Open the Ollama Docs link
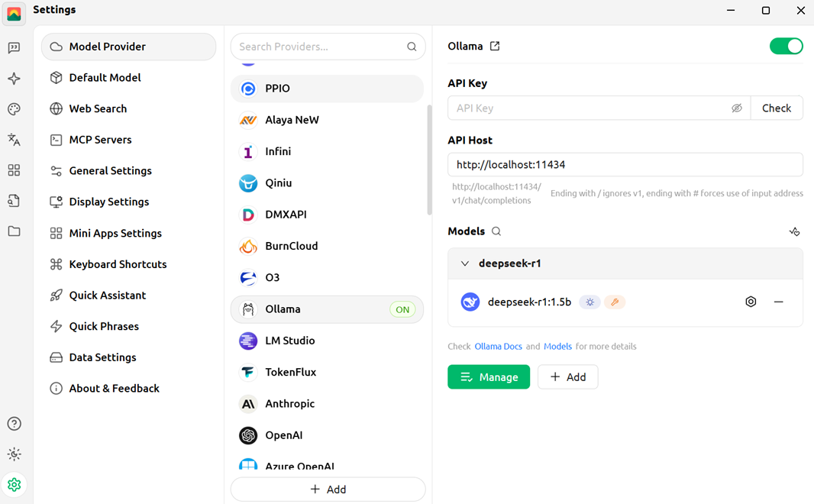Viewport: 814px width, 504px height. point(498,346)
